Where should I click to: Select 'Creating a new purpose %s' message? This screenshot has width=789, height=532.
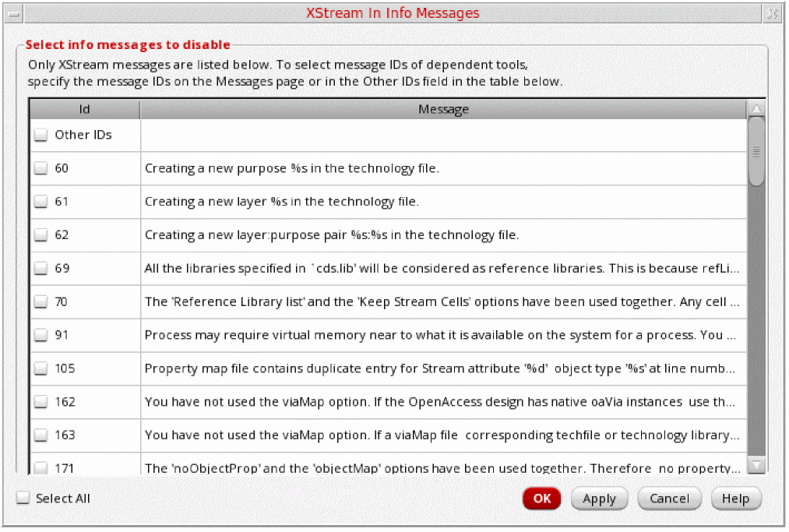(443, 168)
